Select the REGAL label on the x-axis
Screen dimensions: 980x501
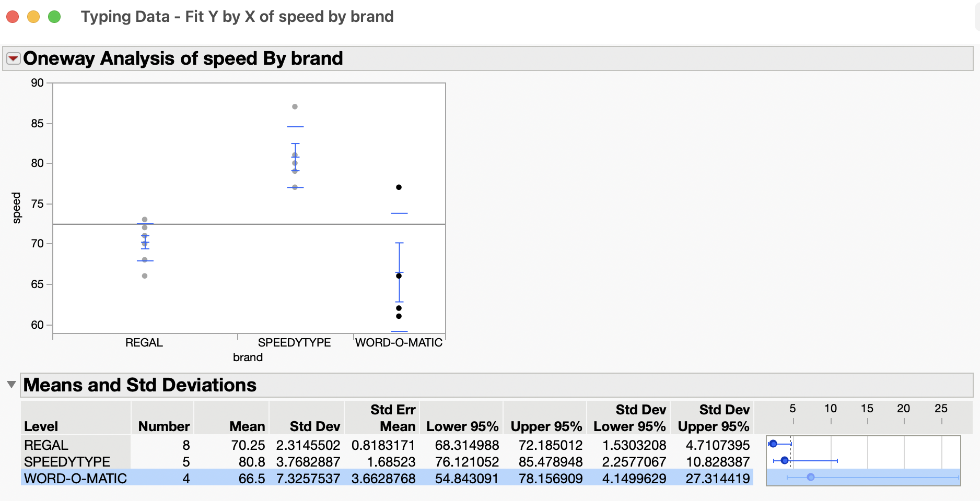coord(144,343)
